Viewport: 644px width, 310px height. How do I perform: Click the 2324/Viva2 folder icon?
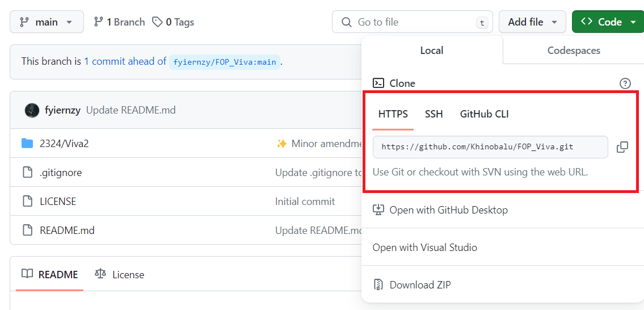coord(27,143)
